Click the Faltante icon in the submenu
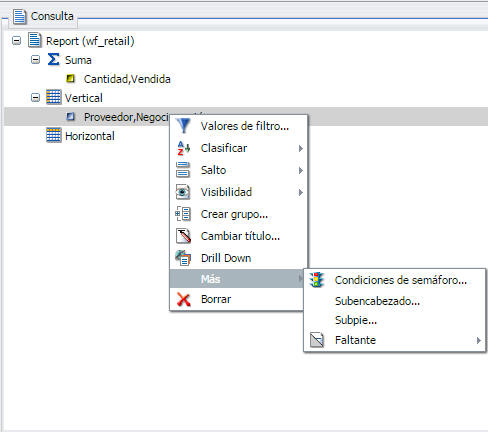The height and width of the screenshot is (432, 488). tap(317, 340)
